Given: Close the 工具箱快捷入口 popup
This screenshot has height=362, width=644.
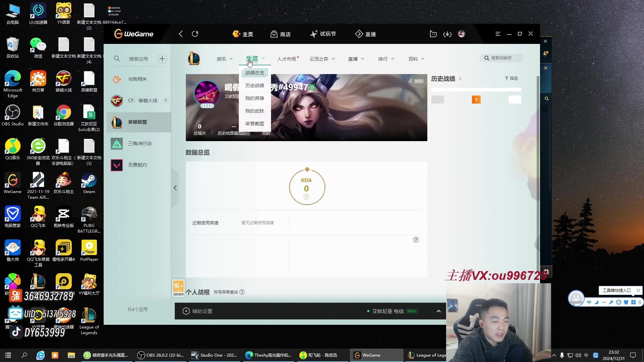Looking at the screenshot, I should click(638, 291).
